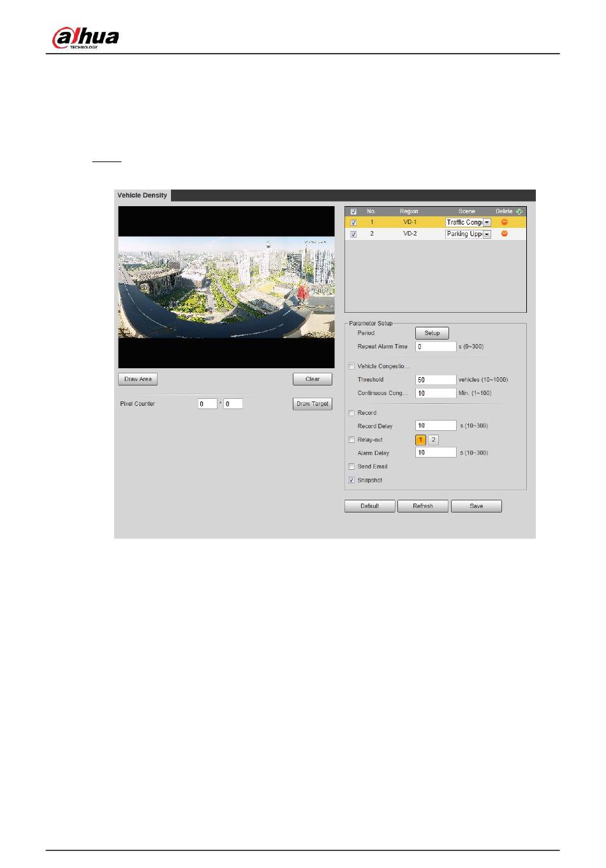Click the Clear button
Image resolution: width=606 pixels, height=868 pixels.
pos(312,379)
